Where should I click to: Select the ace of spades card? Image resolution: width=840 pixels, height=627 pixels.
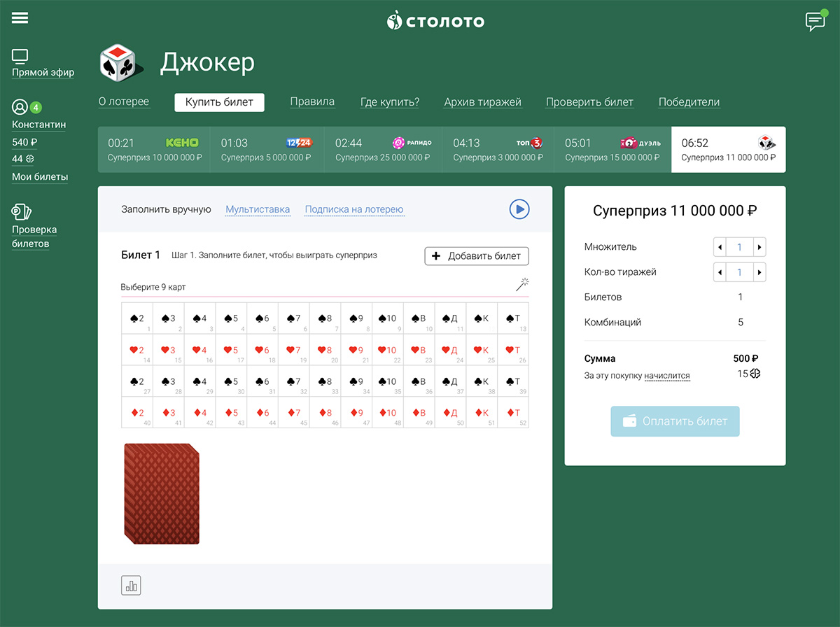[x=513, y=318]
